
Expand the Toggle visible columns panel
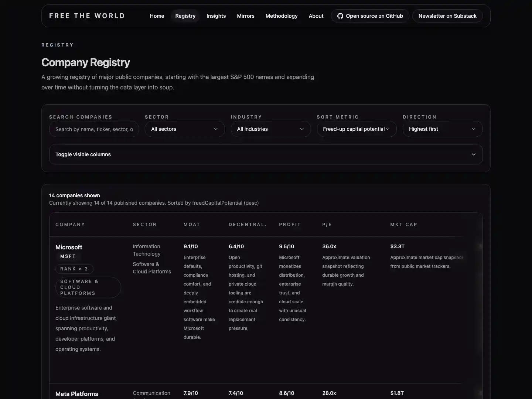266,154
